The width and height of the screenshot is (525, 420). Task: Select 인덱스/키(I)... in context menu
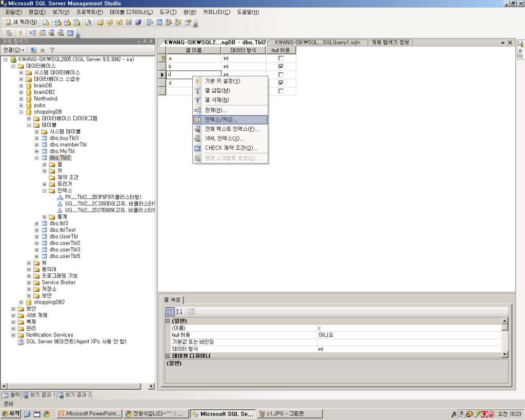(x=230, y=119)
